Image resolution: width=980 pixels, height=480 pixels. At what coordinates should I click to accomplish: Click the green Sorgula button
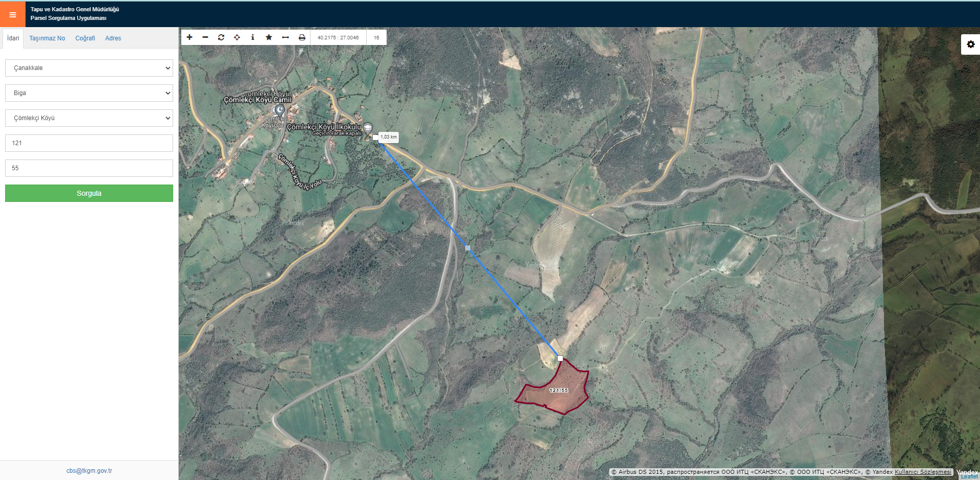point(89,193)
